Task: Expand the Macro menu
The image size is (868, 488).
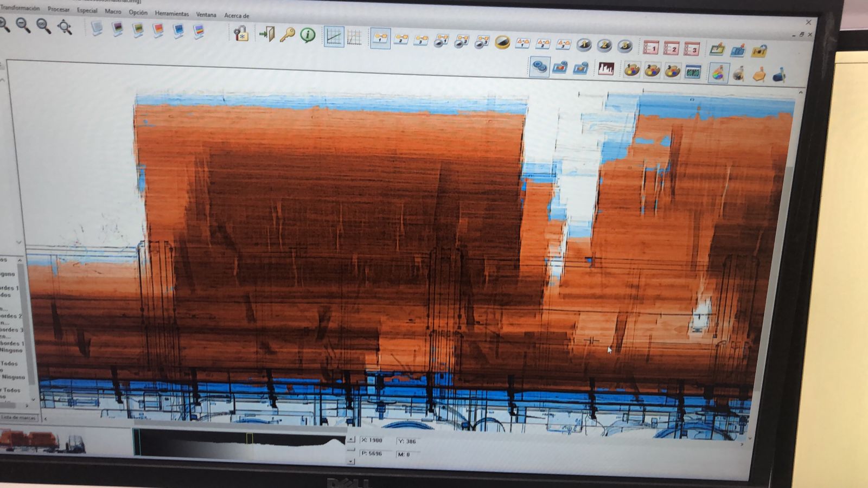Action: click(x=113, y=11)
